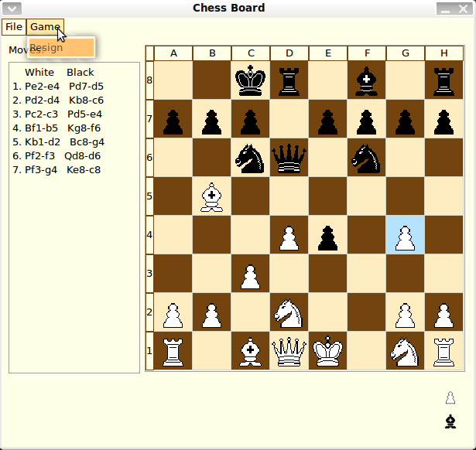Click the black king on C8
Image resolution: width=476 pixels, height=450 pixels.
(251, 80)
